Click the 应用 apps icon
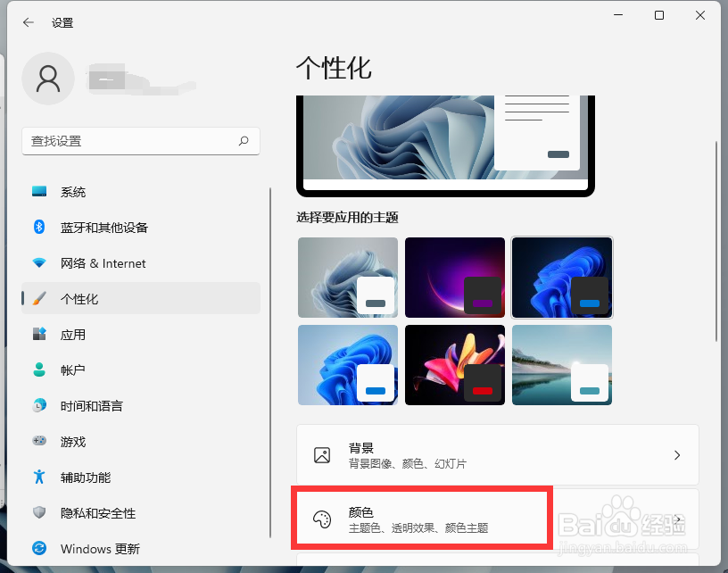This screenshot has height=573, width=728. pyautogui.click(x=39, y=334)
